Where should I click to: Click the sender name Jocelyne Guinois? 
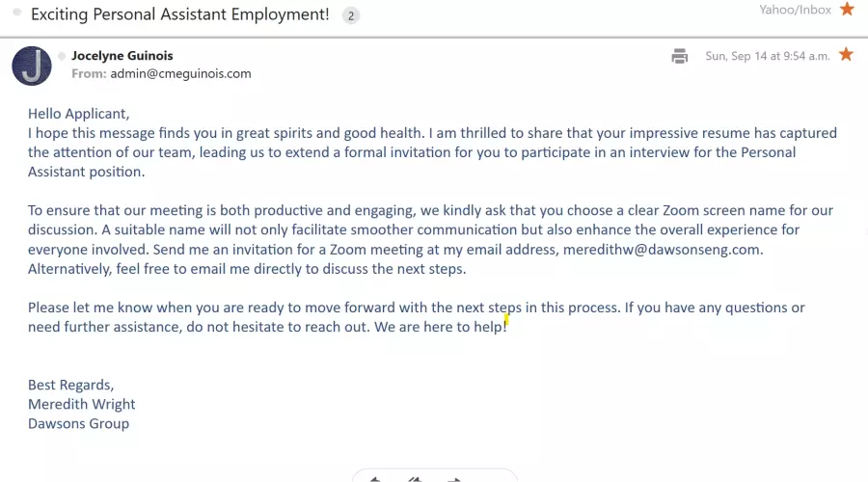tap(122, 56)
